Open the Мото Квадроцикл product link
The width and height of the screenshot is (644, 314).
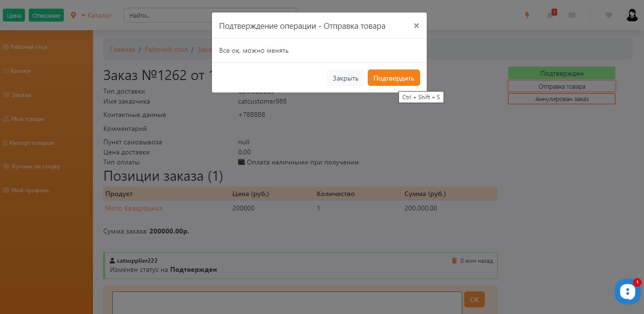click(134, 208)
